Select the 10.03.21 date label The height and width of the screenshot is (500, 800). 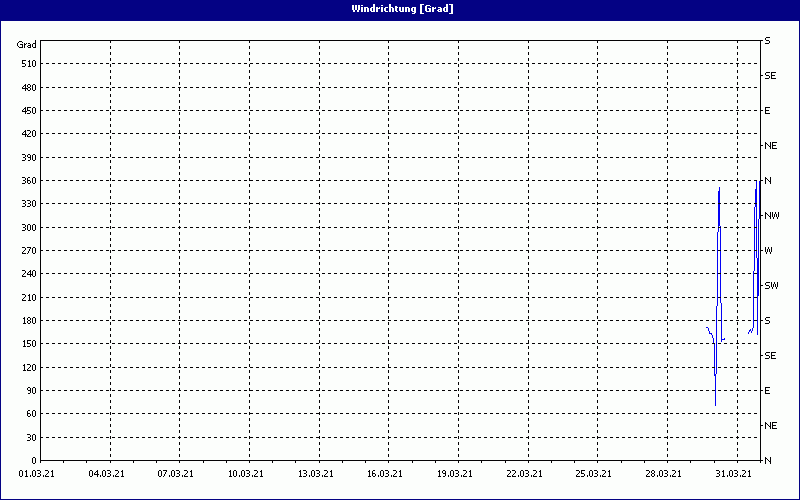tap(245, 474)
